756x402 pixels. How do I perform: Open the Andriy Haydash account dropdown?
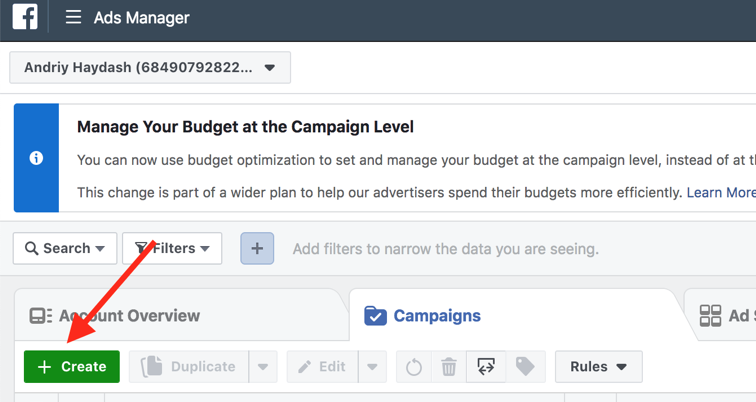[x=150, y=68]
